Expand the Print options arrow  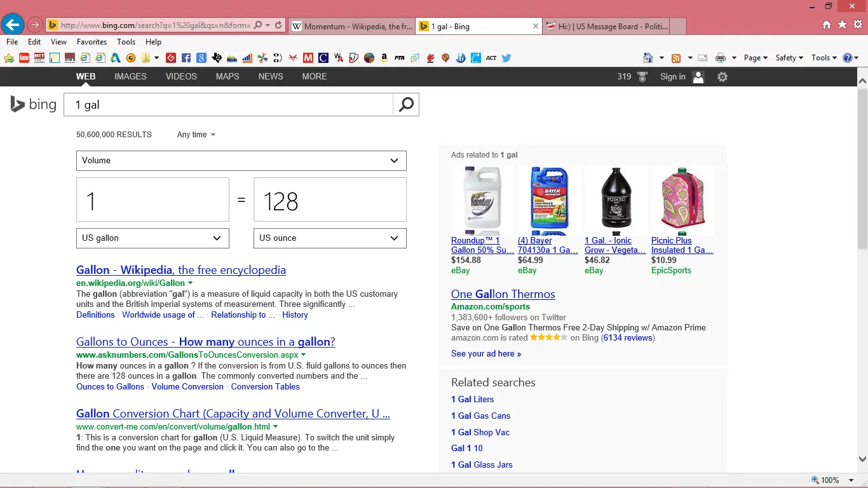click(x=734, y=58)
